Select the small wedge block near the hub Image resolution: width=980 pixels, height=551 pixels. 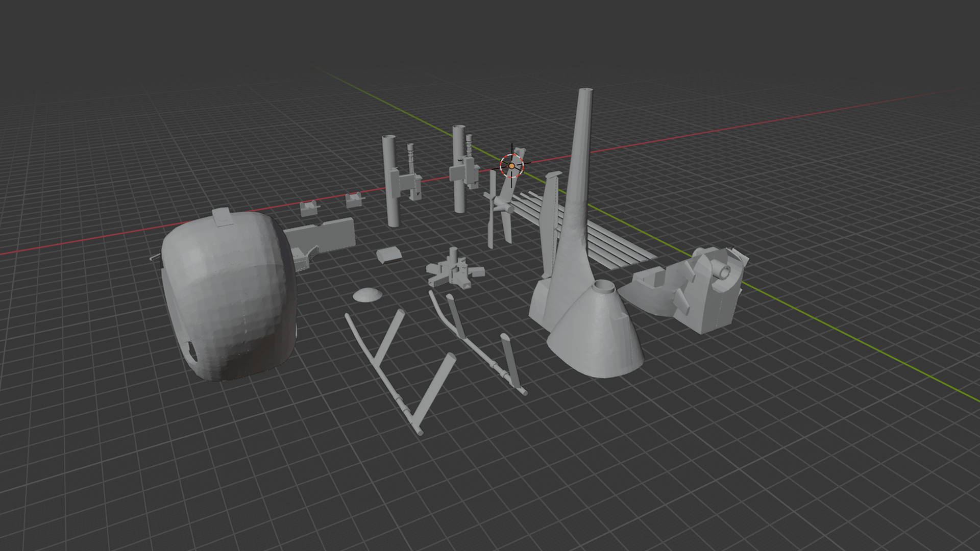[x=389, y=254]
